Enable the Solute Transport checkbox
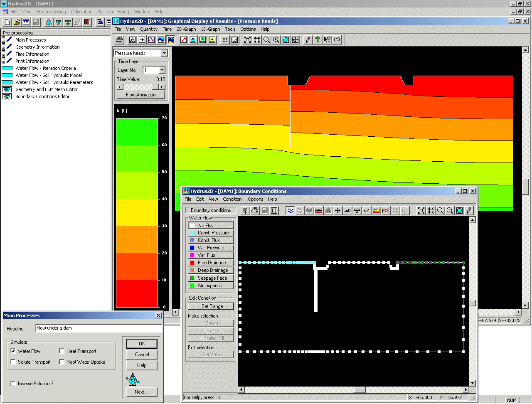Image resolution: width=532 pixels, height=404 pixels. (x=13, y=362)
